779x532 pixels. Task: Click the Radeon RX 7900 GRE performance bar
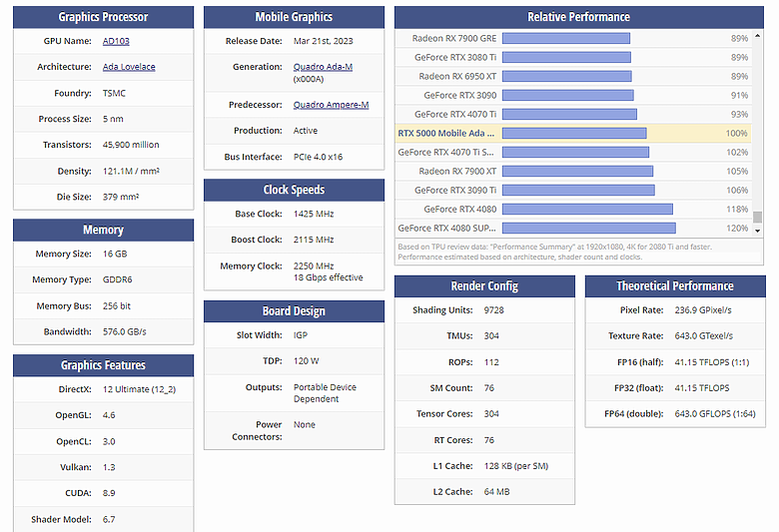[x=566, y=38]
